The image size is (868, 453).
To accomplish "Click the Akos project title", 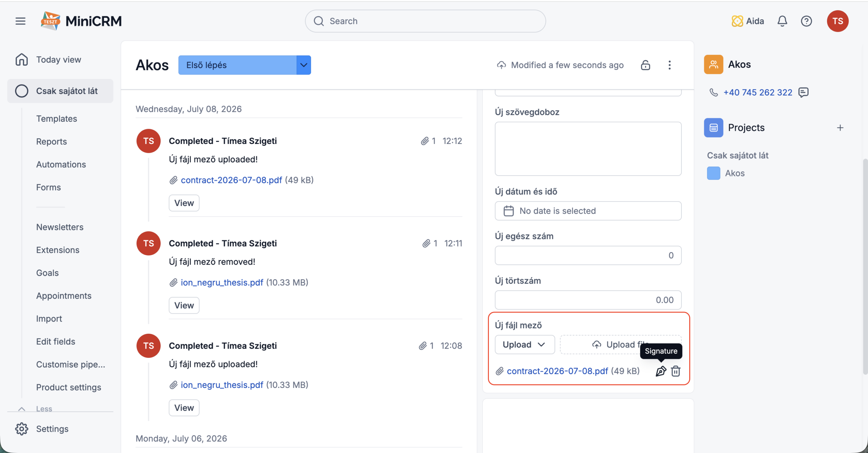I will click(x=152, y=65).
